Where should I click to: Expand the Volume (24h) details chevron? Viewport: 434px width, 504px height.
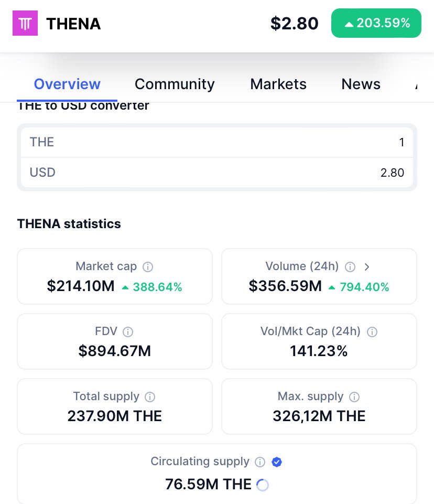(367, 267)
